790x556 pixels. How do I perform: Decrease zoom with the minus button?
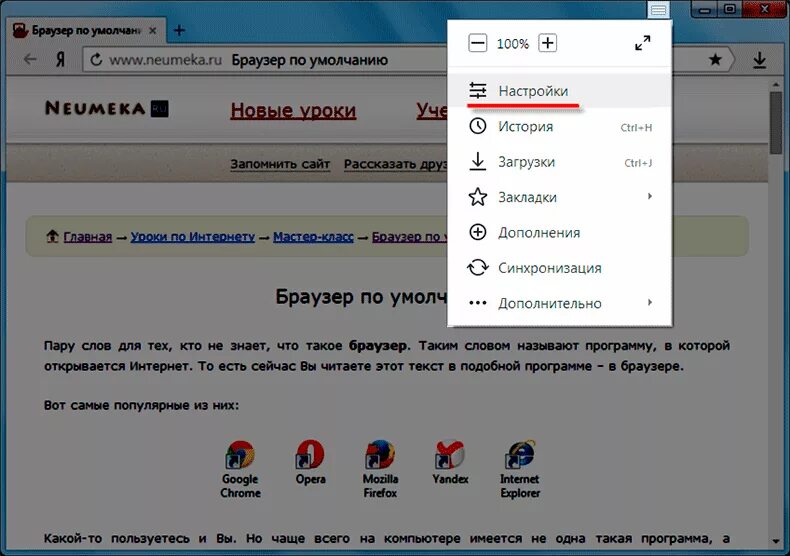[477, 43]
